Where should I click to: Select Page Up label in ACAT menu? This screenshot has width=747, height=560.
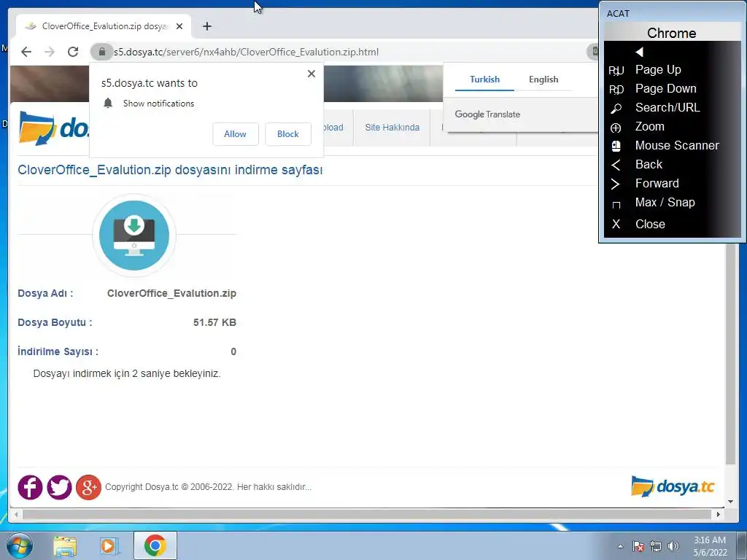coord(658,69)
